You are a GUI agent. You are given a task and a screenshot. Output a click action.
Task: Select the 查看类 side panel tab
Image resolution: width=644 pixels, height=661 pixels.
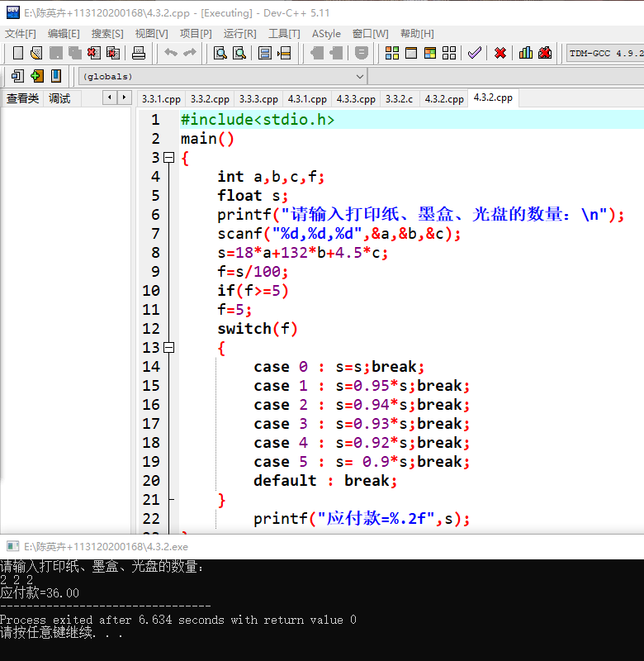22,98
